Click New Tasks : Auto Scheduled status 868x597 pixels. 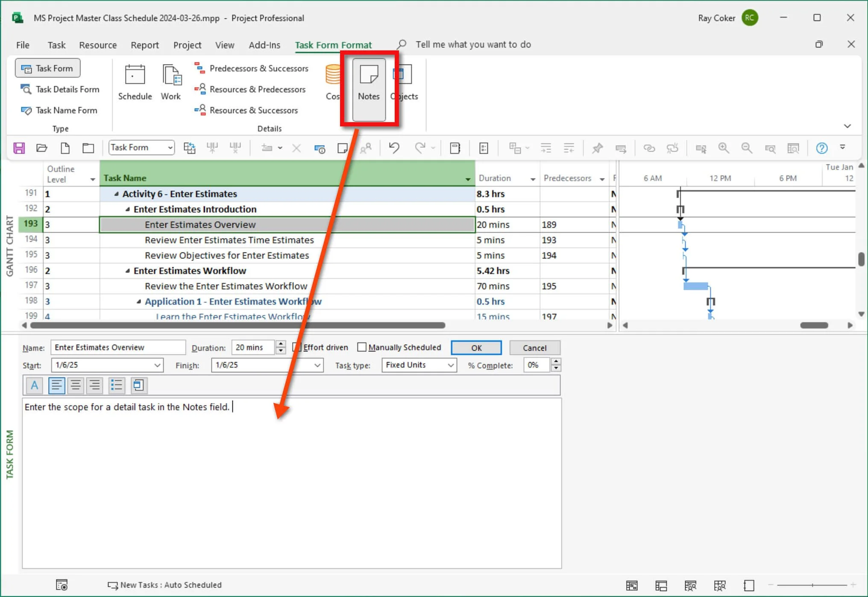click(164, 585)
